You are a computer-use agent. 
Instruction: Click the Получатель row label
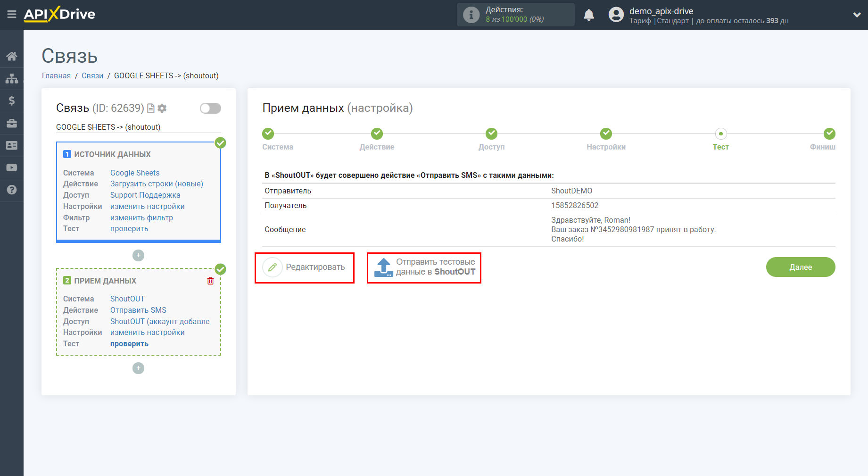(x=285, y=206)
